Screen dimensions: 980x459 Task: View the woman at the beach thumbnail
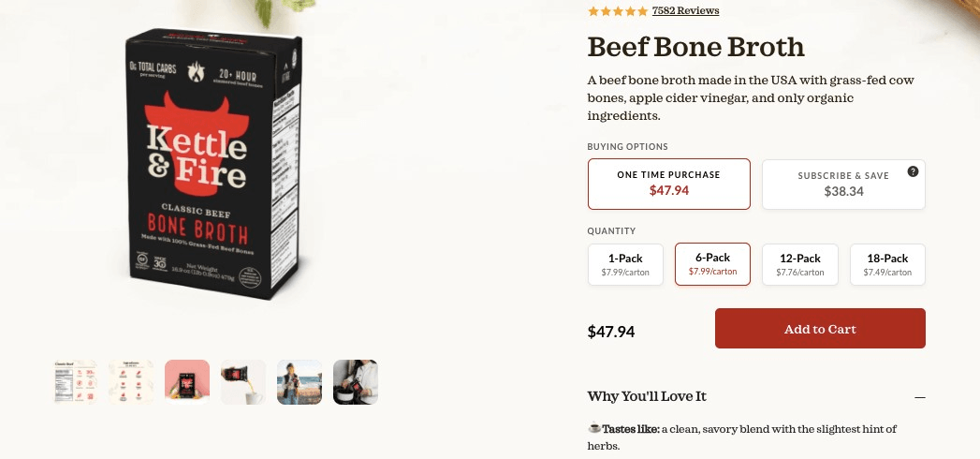pyautogui.click(x=300, y=382)
